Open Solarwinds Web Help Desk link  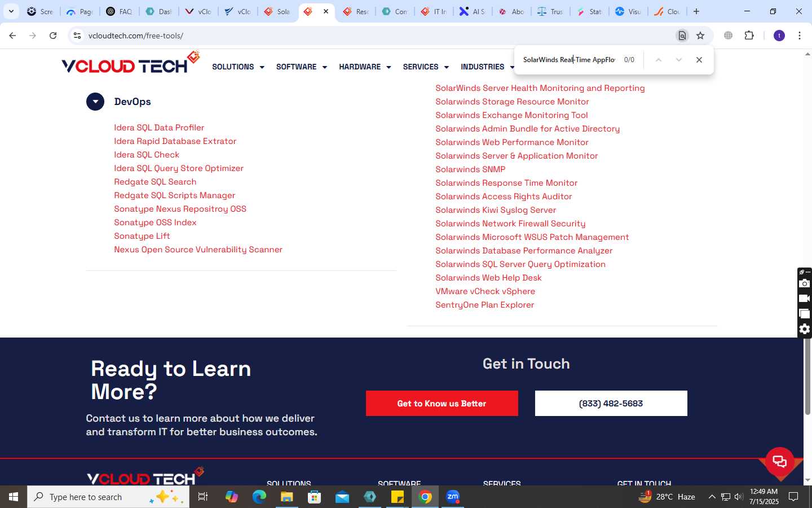click(x=488, y=278)
